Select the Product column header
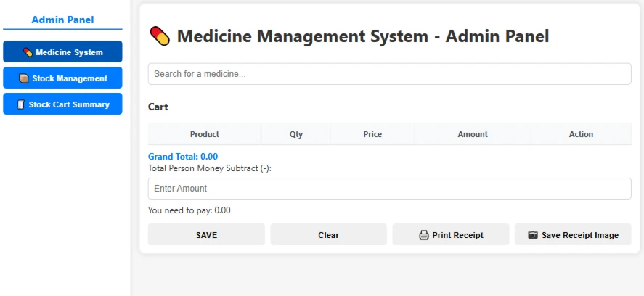Viewport: 644px width, 296px height. pyautogui.click(x=205, y=134)
